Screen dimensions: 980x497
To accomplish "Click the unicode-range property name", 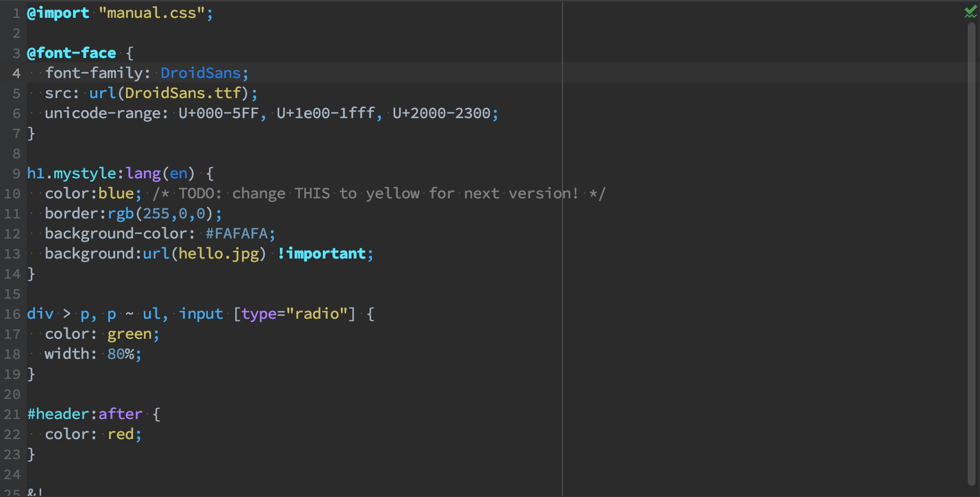I will click(x=103, y=113).
